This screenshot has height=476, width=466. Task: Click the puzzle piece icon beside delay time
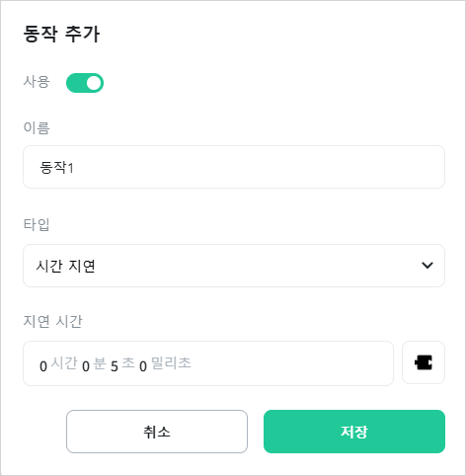[424, 362]
